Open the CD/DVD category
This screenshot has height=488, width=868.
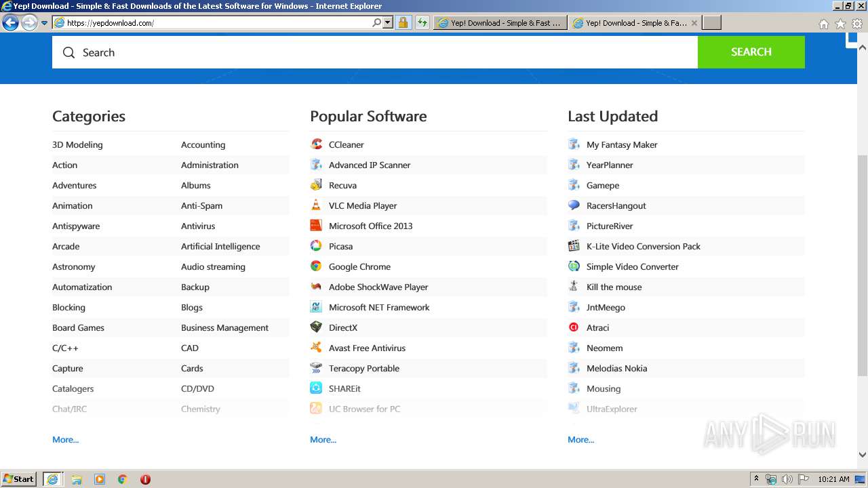click(197, 388)
